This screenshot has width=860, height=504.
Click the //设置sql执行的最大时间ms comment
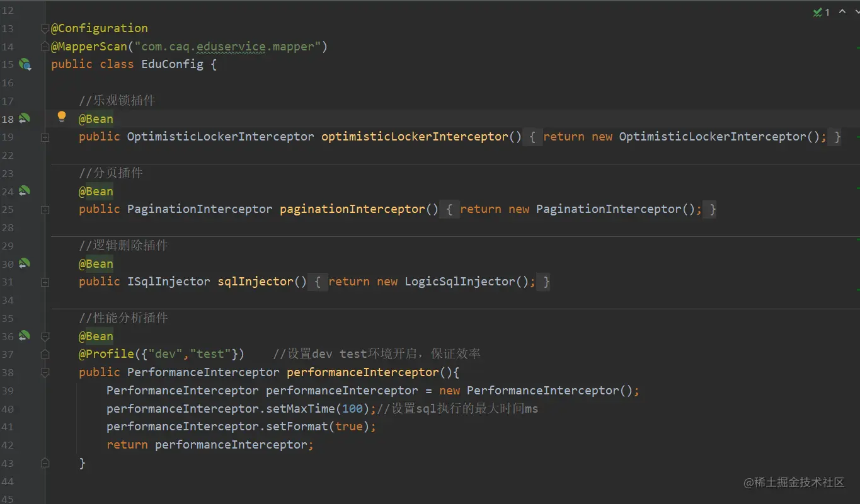click(x=457, y=409)
